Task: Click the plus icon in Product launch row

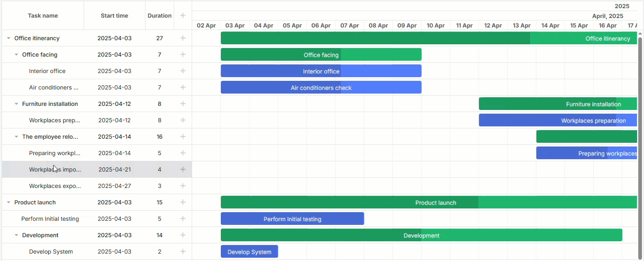Action: coord(183,202)
